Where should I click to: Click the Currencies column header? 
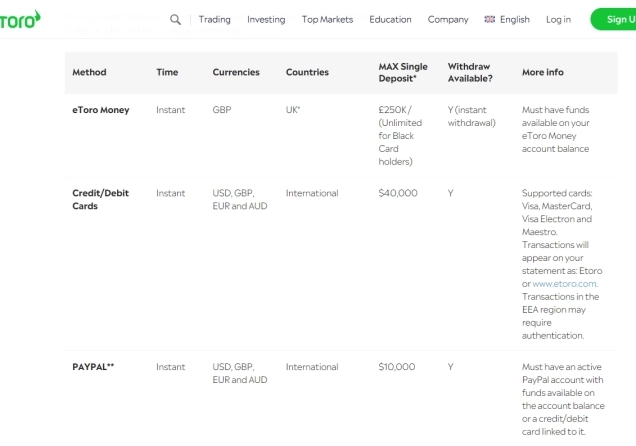[x=236, y=72]
